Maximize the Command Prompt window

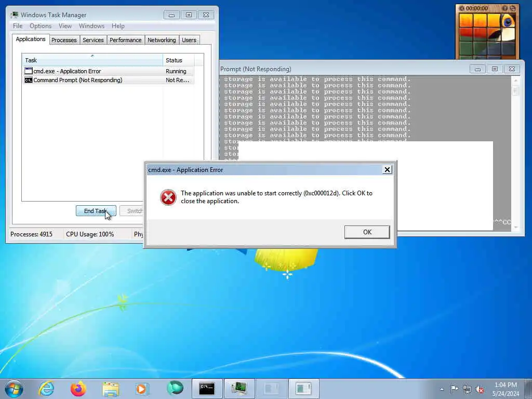[x=495, y=69]
